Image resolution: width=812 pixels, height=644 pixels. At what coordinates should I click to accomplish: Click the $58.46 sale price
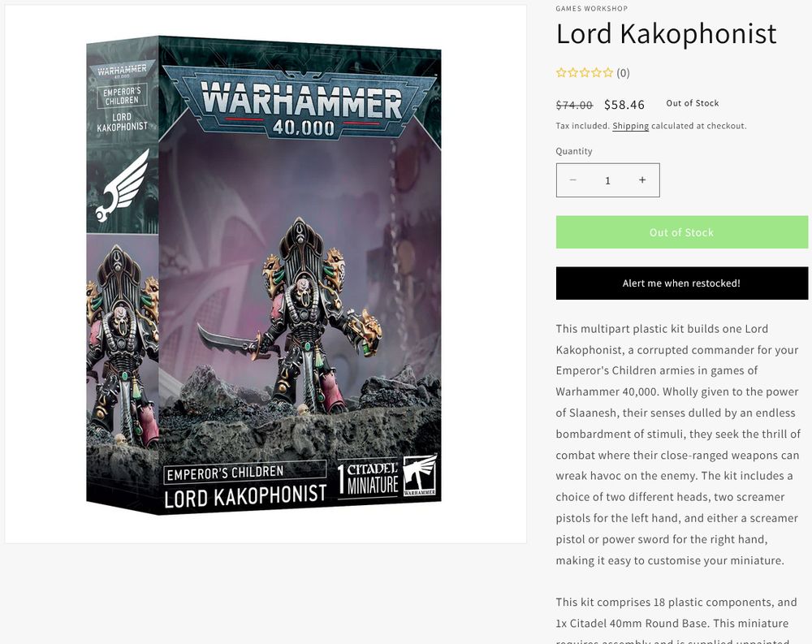(x=624, y=105)
